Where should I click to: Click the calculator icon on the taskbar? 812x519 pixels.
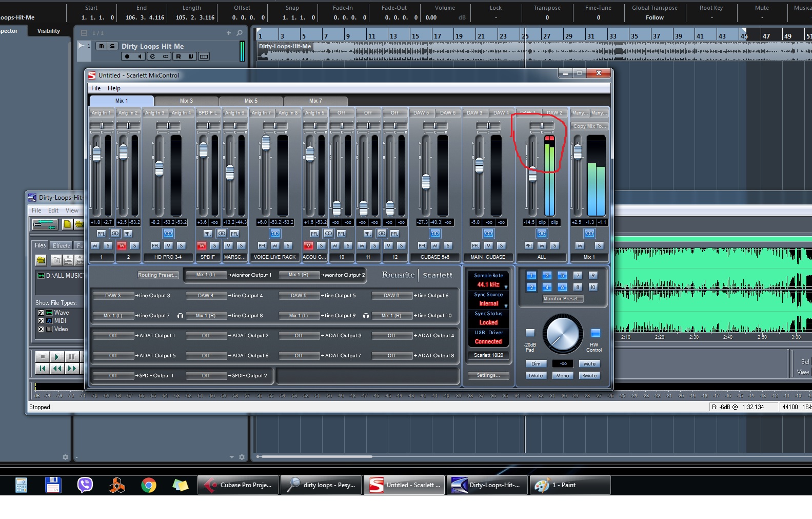[x=21, y=485]
